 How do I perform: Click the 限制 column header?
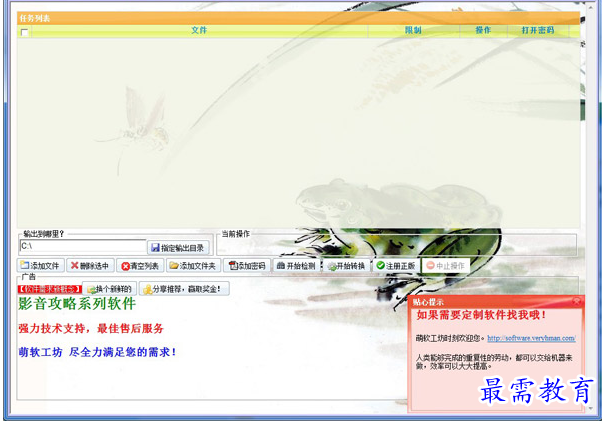(x=413, y=30)
